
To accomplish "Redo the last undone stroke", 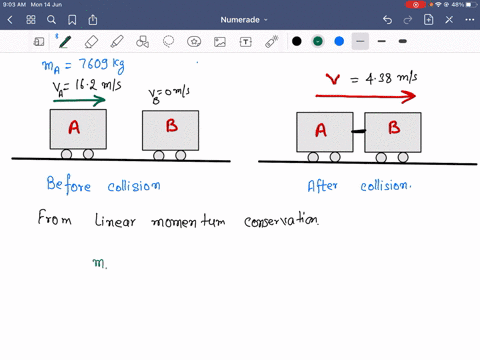I will tap(408, 20).
